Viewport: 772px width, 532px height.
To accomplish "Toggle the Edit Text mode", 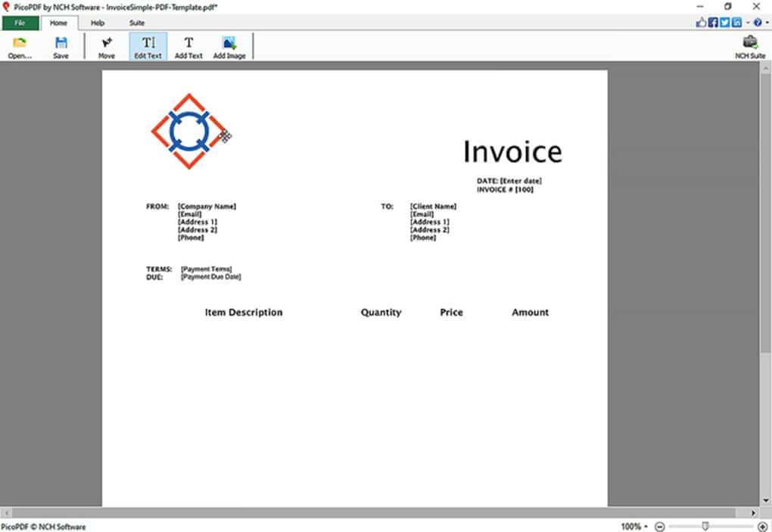I will point(148,45).
